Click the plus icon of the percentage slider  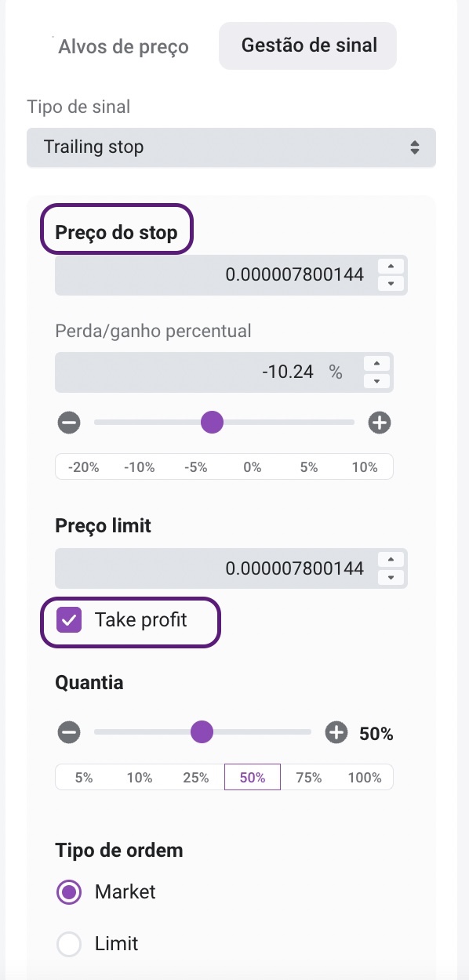[380, 423]
